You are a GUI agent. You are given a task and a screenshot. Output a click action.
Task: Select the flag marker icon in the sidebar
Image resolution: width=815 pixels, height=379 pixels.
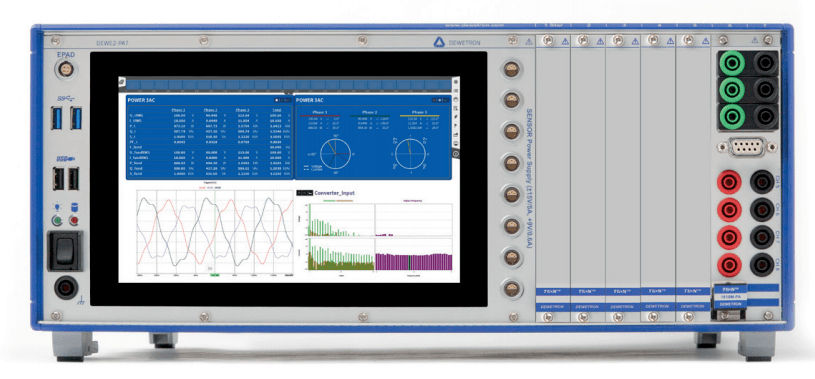click(x=456, y=126)
